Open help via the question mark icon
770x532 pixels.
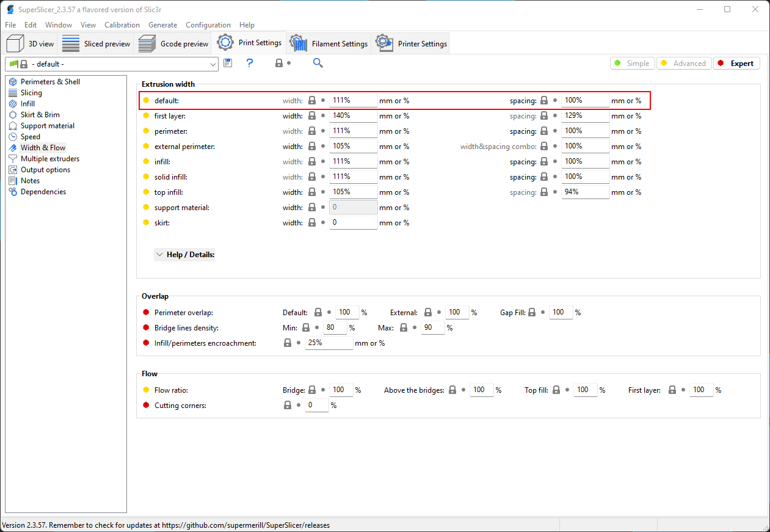[249, 63]
